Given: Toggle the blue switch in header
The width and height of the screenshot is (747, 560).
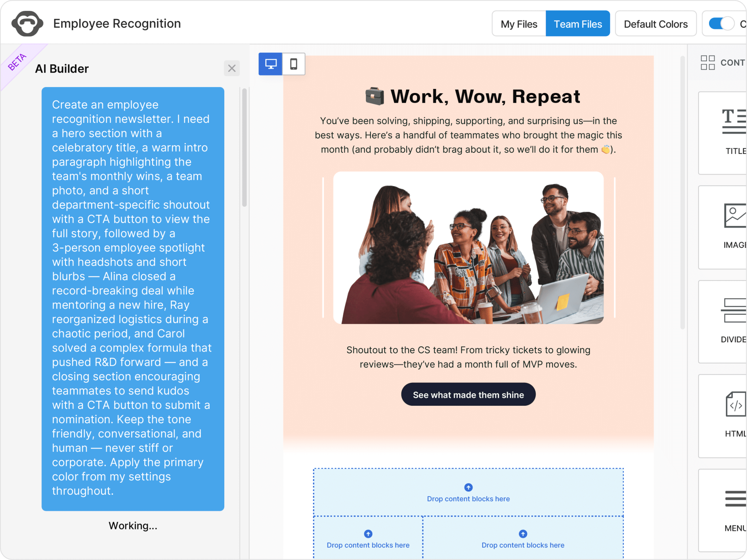Looking at the screenshot, I should click(x=721, y=24).
